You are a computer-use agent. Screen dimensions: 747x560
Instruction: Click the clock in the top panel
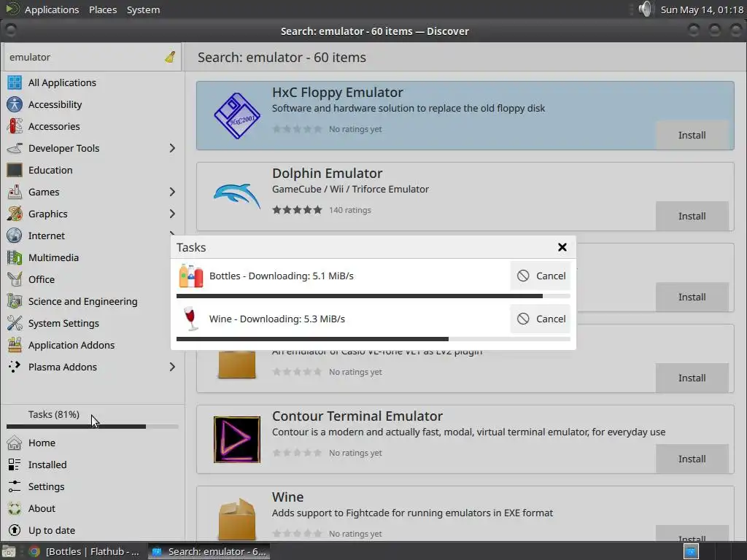[x=702, y=9]
